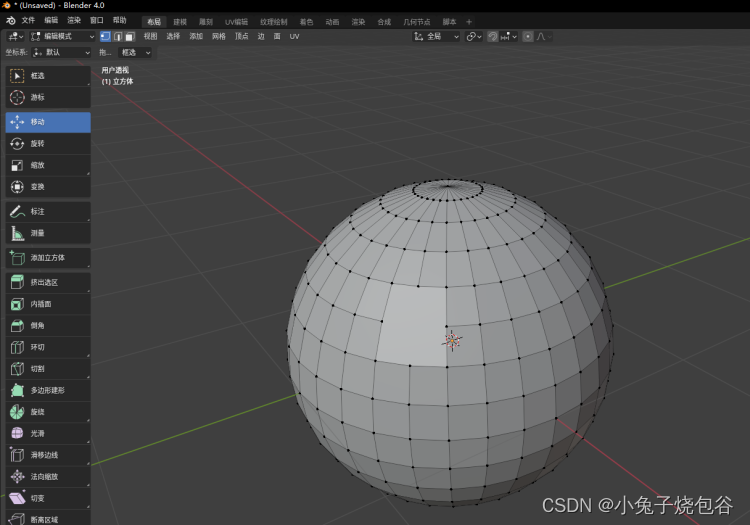The image size is (750, 525).
Task: Select the 断离区域 rip region tool
Action: pyautogui.click(x=48, y=519)
